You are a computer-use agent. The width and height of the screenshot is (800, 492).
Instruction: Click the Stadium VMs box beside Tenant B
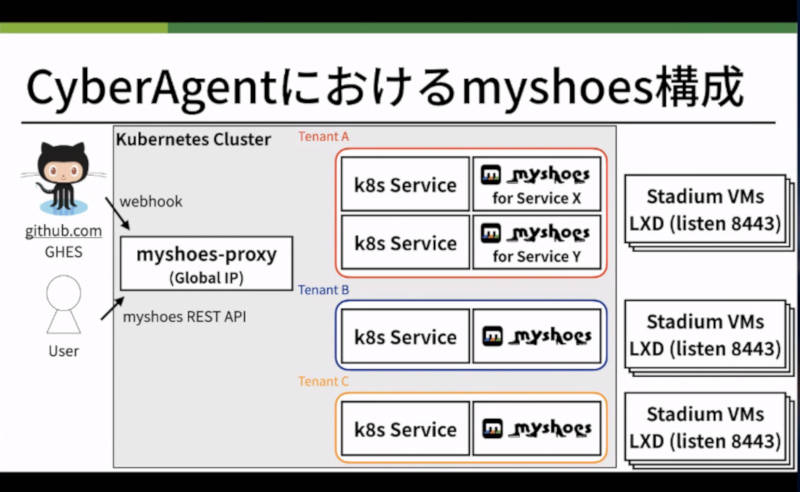pos(705,335)
